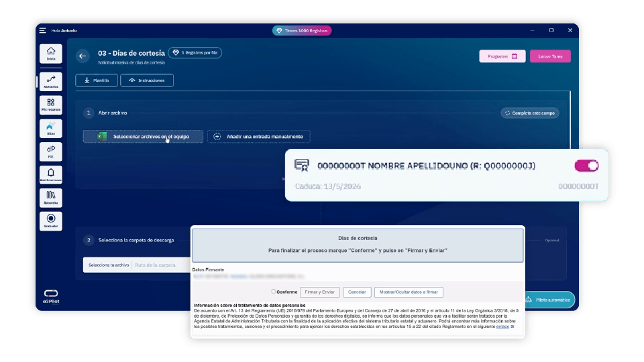The image size is (644, 362).
Task: Go to Inicio in the sidebar
Action: click(51, 54)
